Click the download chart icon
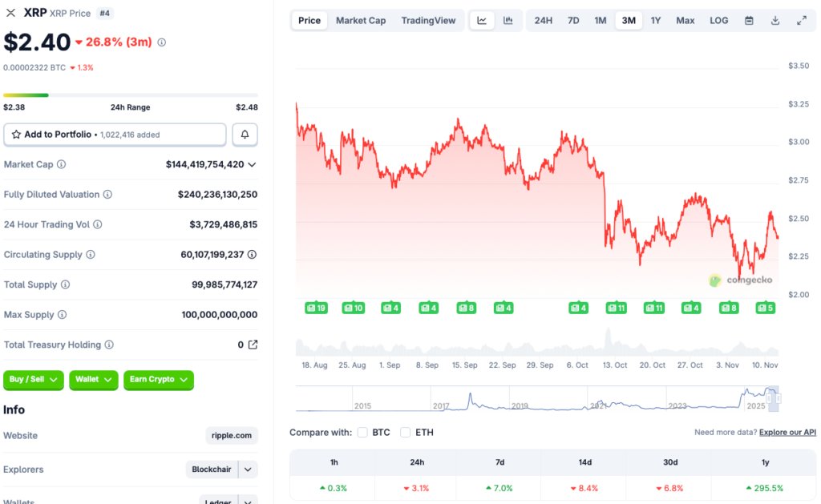The width and height of the screenshot is (821, 504). coord(775,20)
